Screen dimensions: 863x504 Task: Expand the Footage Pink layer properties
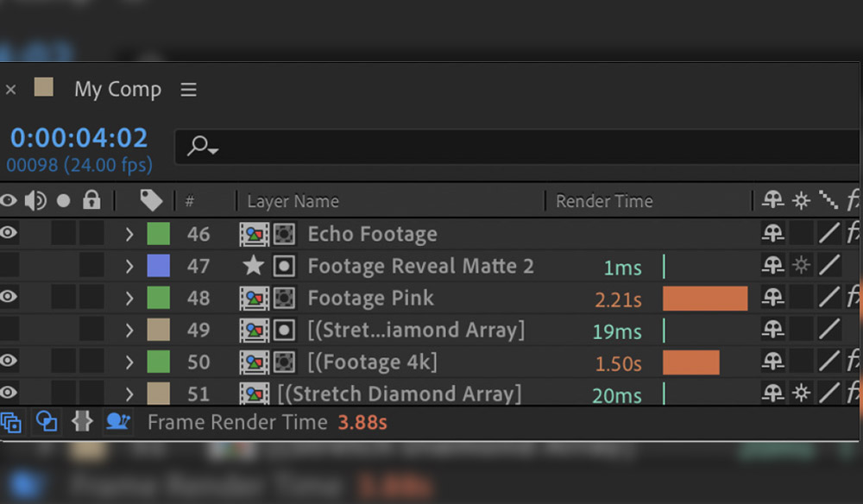coord(128,298)
